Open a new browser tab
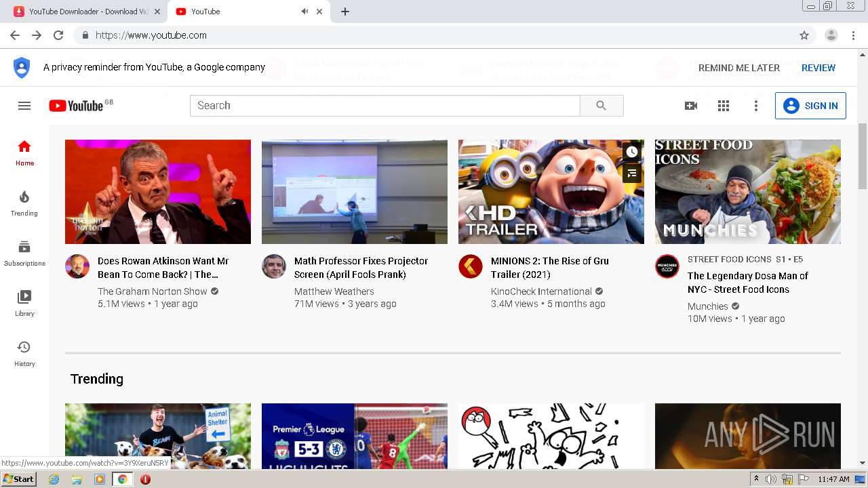 (344, 12)
